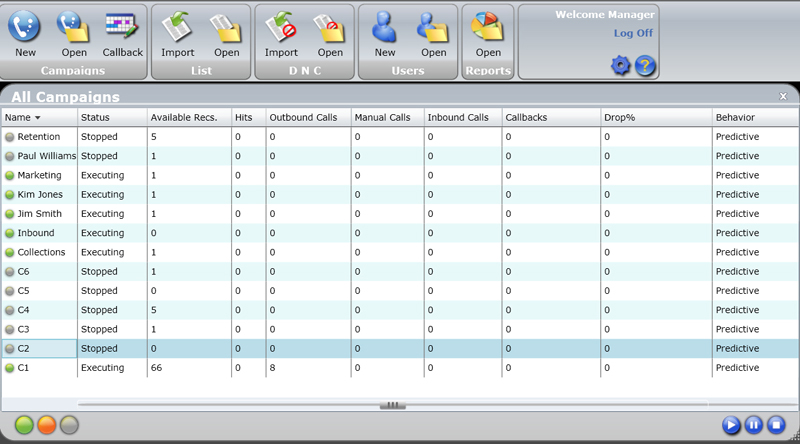
Task: Select the Kim Jones campaign
Action: [400, 194]
